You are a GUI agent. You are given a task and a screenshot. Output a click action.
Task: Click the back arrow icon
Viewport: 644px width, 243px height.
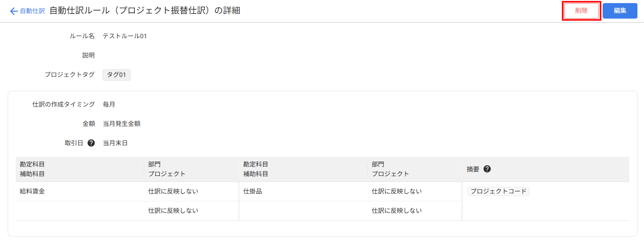point(14,11)
